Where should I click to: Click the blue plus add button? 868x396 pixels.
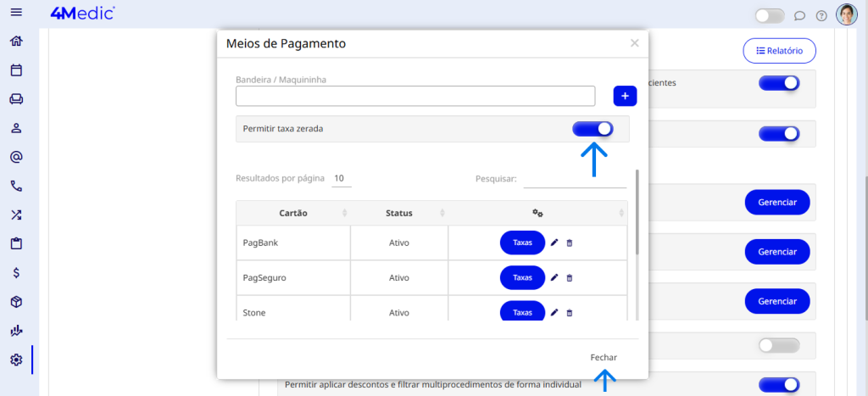point(625,96)
